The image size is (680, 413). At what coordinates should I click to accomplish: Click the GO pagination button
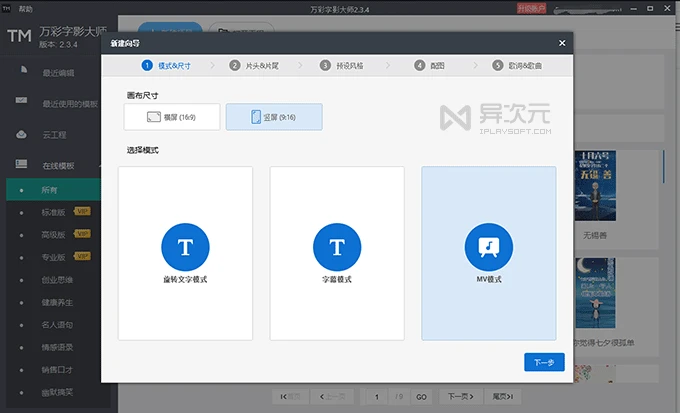(x=421, y=397)
